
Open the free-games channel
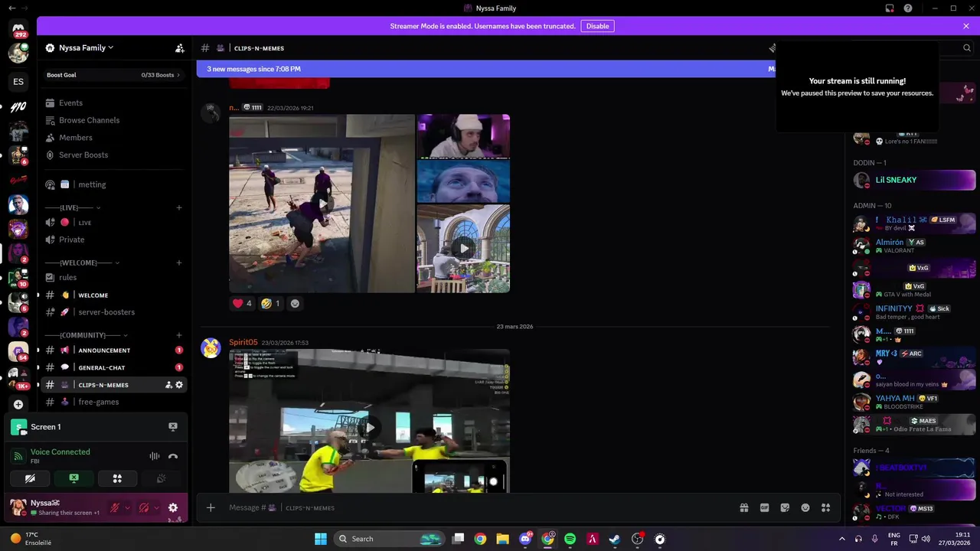(x=113, y=402)
